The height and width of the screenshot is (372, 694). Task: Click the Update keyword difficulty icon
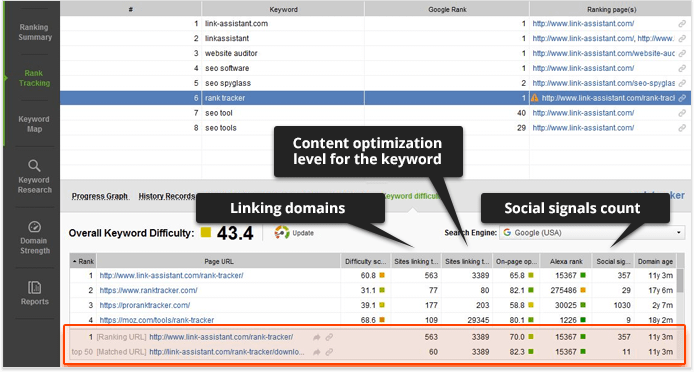[x=281, y=232]
